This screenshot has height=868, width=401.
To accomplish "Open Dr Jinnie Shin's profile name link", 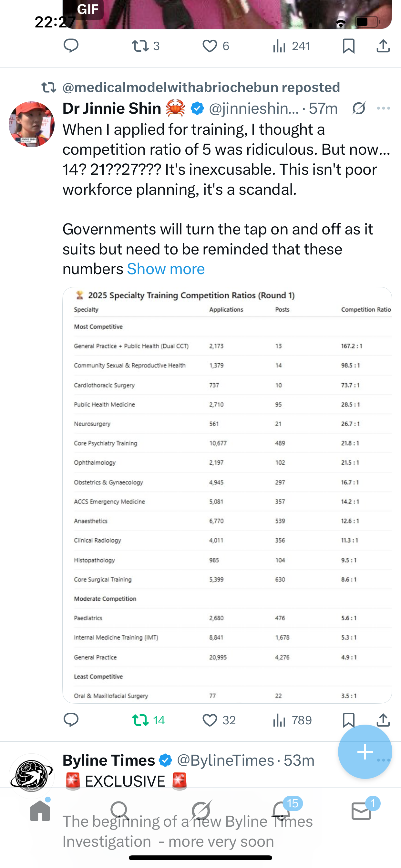I will point(111,108).
